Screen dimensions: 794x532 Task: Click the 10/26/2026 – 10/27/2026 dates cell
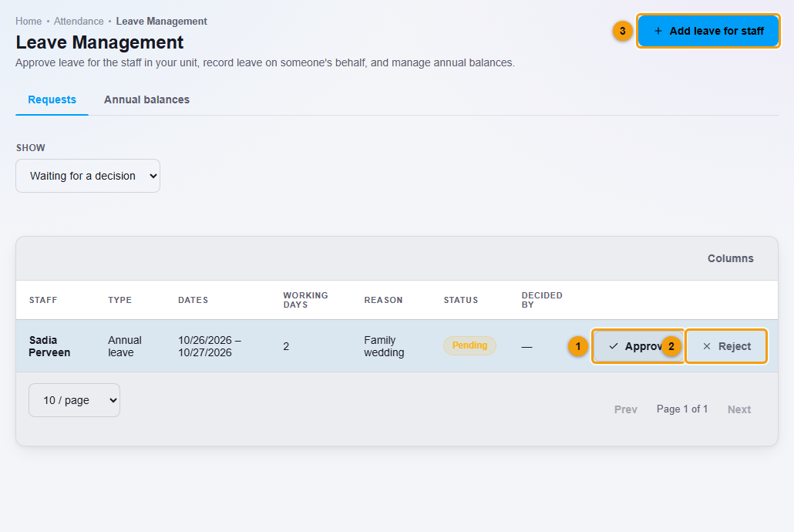(210, 346)
